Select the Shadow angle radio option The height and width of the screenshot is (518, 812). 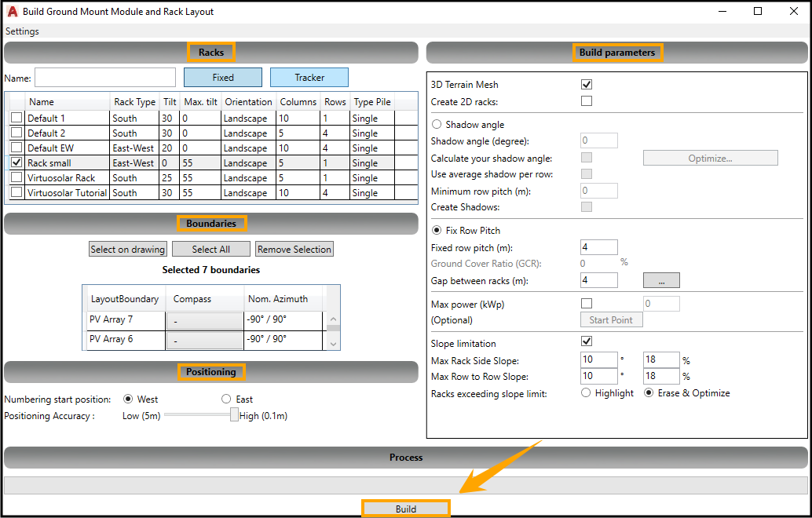tap(437, 124)
